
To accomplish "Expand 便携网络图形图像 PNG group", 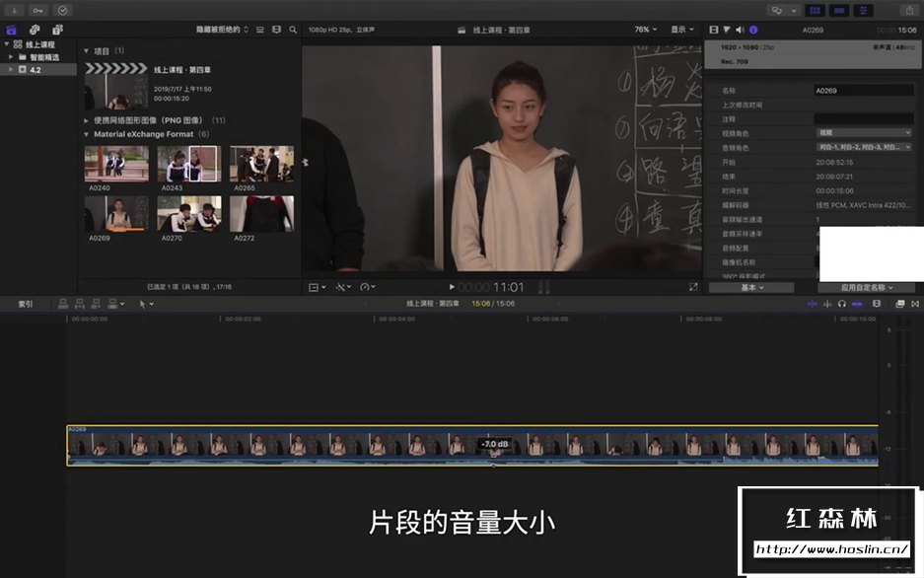I will coord(86,120).
